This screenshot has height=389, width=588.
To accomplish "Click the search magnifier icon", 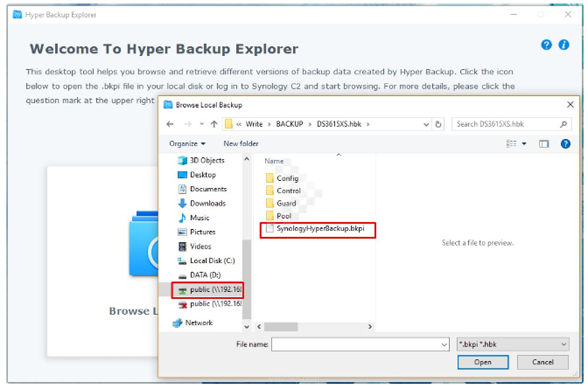I will coord(563,124).
